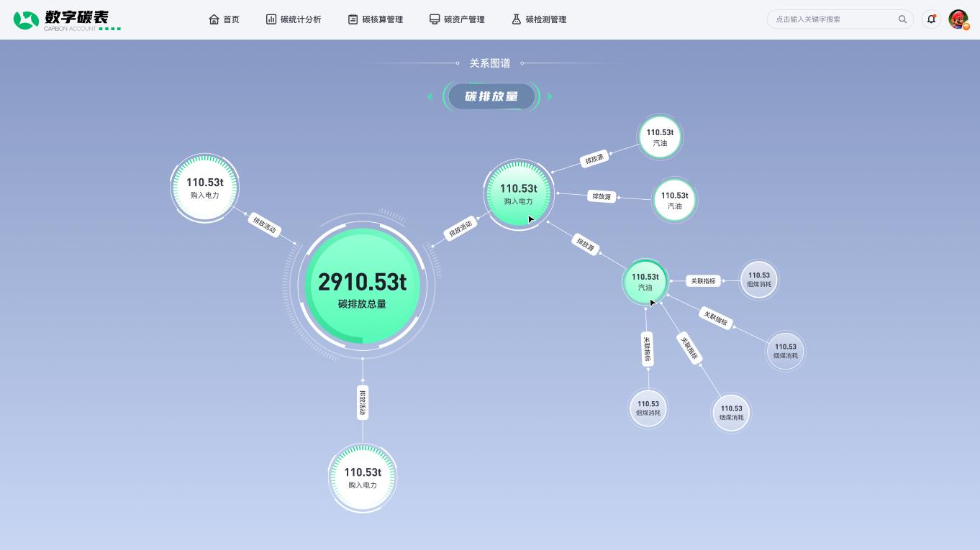The height and width of the screenshot is (550, 980).
Task: Switch to the 碳统计分析 menu
Action: (x=294, y=19)
